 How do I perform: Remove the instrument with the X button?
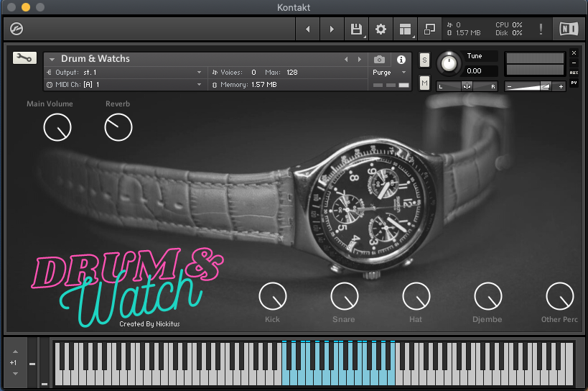tap(574, 53)
